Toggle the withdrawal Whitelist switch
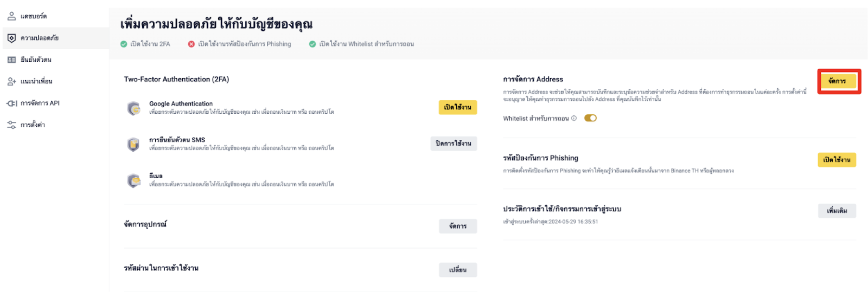The image size is (868, 292). pos(590,118)
